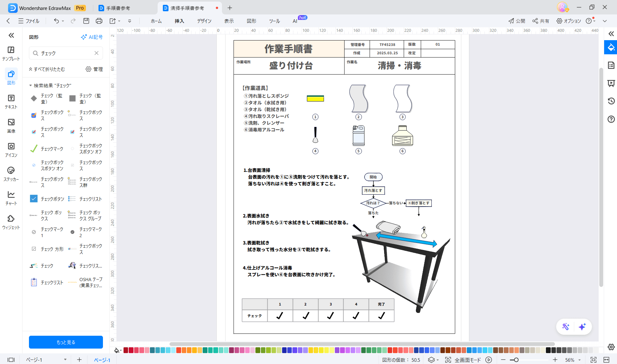Screen dimensions: 617x364
Task: Click すべて折りたたむ to collapse all
Action: (47, 69)
